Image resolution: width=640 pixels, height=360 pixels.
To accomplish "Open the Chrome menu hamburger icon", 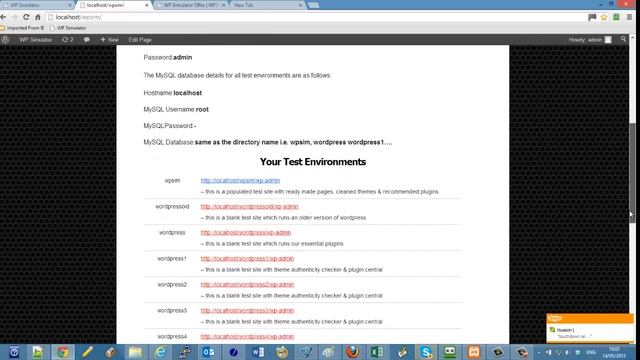I will (x=629, y=17).
